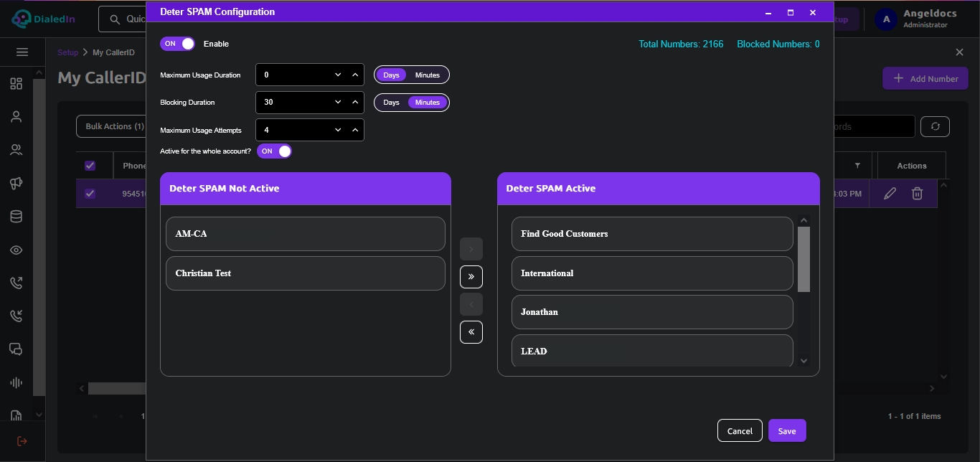
Task: Decrease Blocking Duration value
Action: tap(338, 102)
